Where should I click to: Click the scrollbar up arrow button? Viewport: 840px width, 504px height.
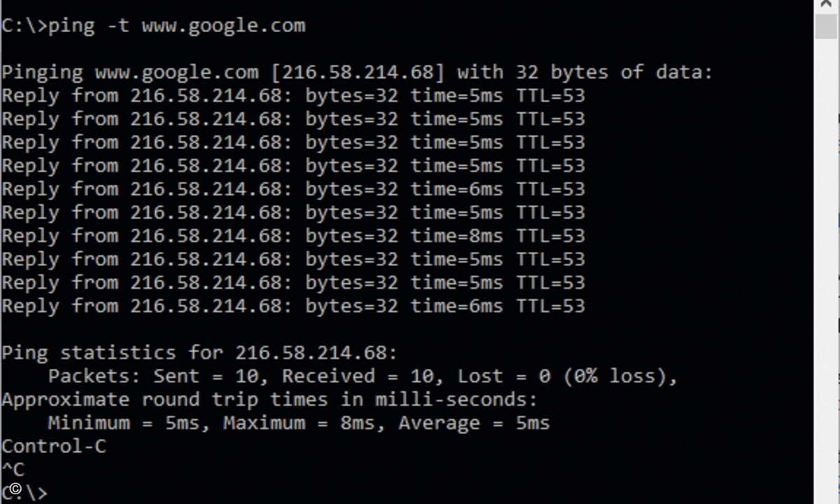826,4
